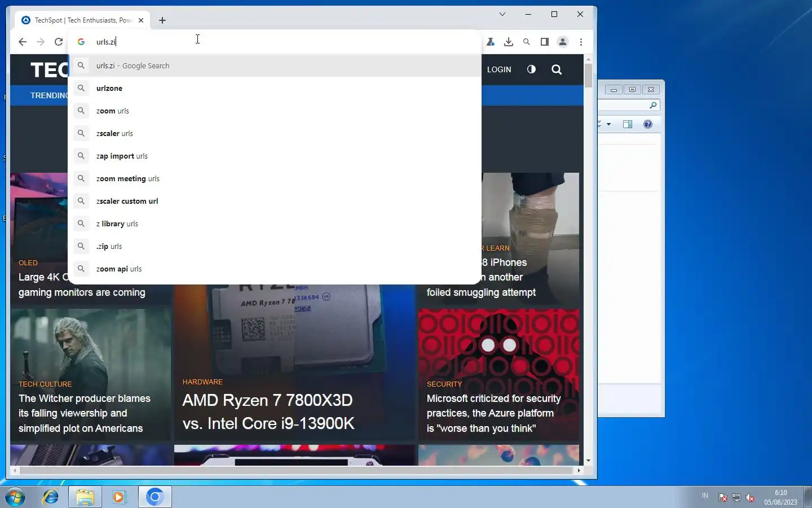Open Windows Media Player from taskbar
The width and height of the screenshot is (812, 508).
[x=119, y=497]
